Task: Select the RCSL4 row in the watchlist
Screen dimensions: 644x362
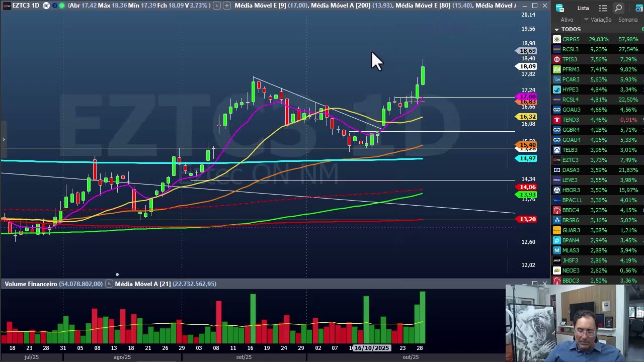Action: 597,100
